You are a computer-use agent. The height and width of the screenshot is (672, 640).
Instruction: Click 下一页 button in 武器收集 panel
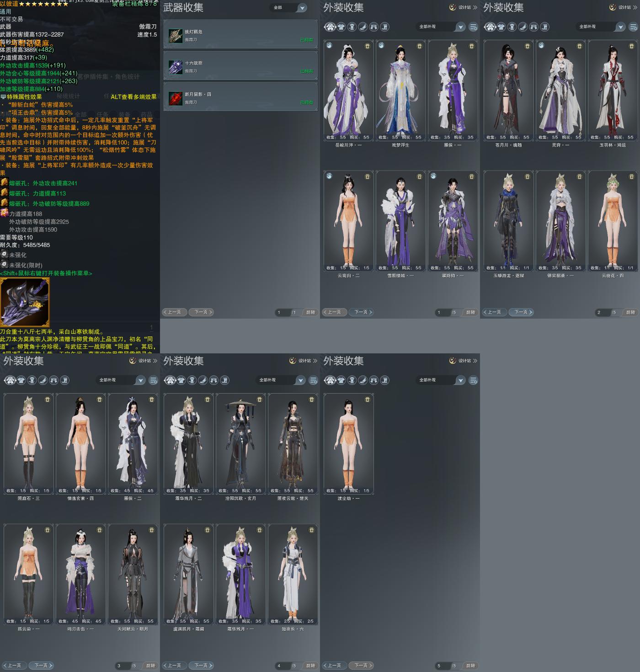click(201, 312)
